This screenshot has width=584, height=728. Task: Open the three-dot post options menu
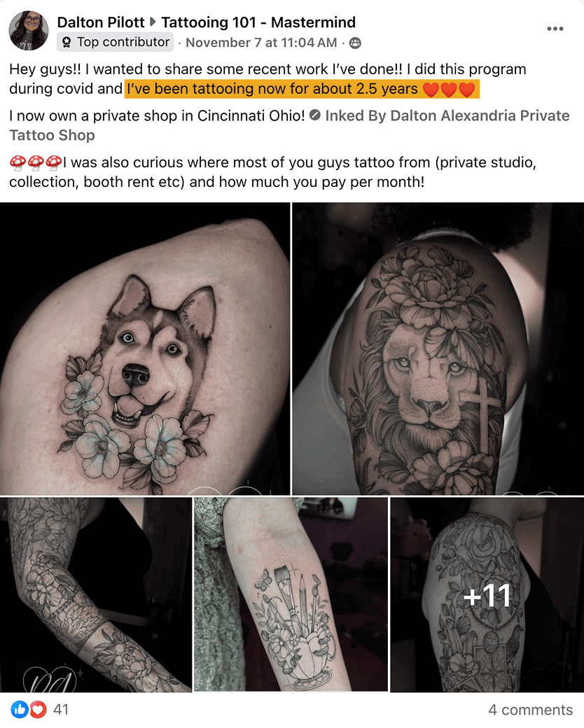555,29
